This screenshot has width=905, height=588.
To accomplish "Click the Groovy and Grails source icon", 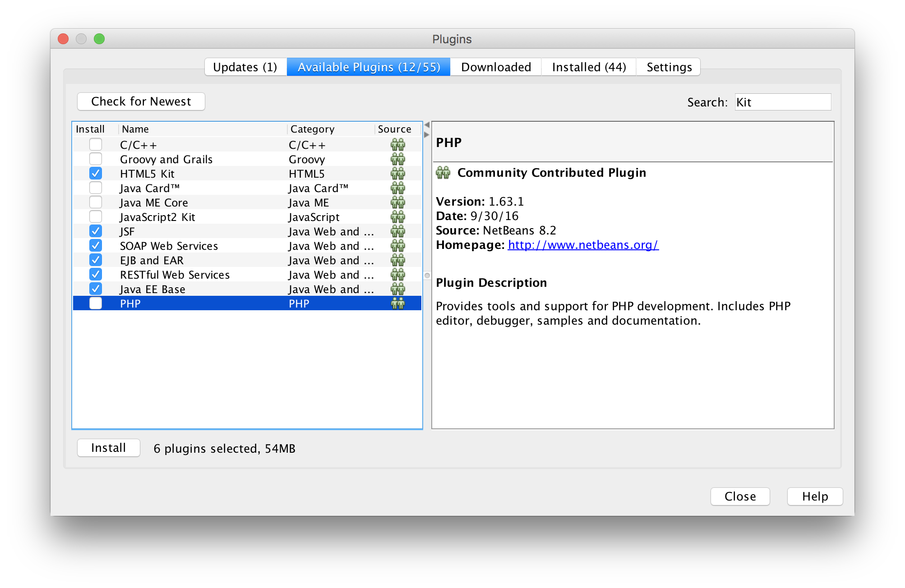I will click(397, 158).
